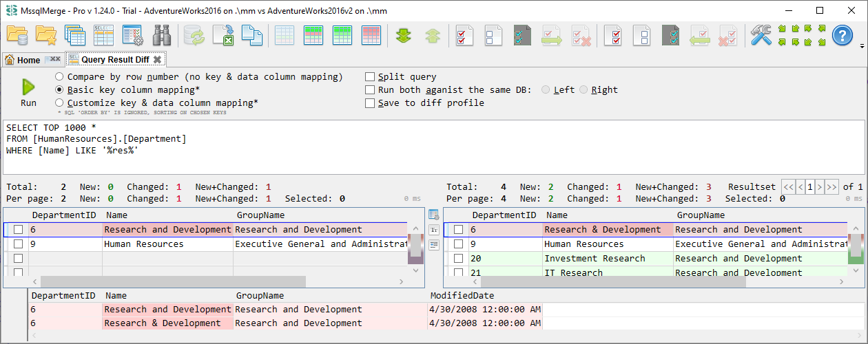Viewport: 868px width, 344px height.
Task: Select the Research & Development cell
Action: (608, 230)
